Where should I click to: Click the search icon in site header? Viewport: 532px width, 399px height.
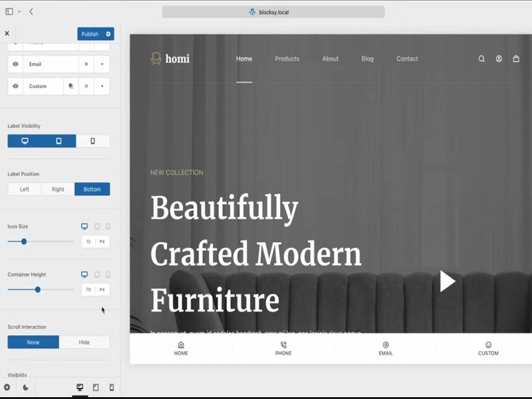(x=481, y=59)
